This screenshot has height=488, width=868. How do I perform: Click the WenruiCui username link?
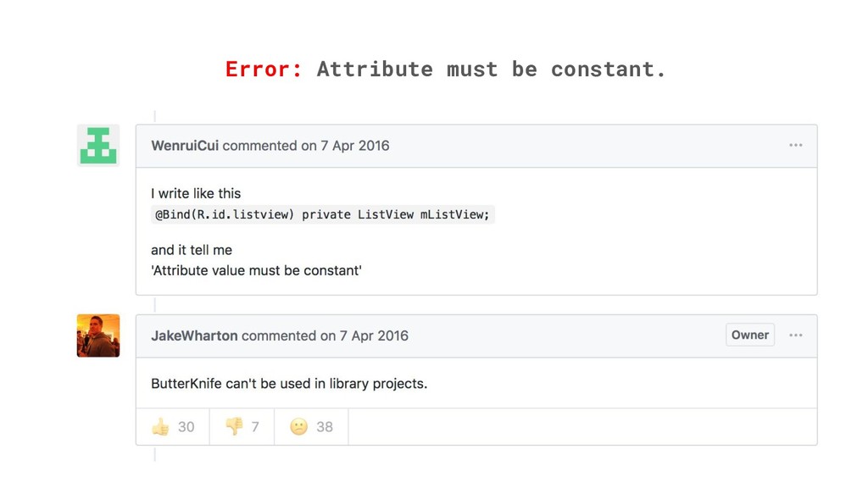(185, 146)
